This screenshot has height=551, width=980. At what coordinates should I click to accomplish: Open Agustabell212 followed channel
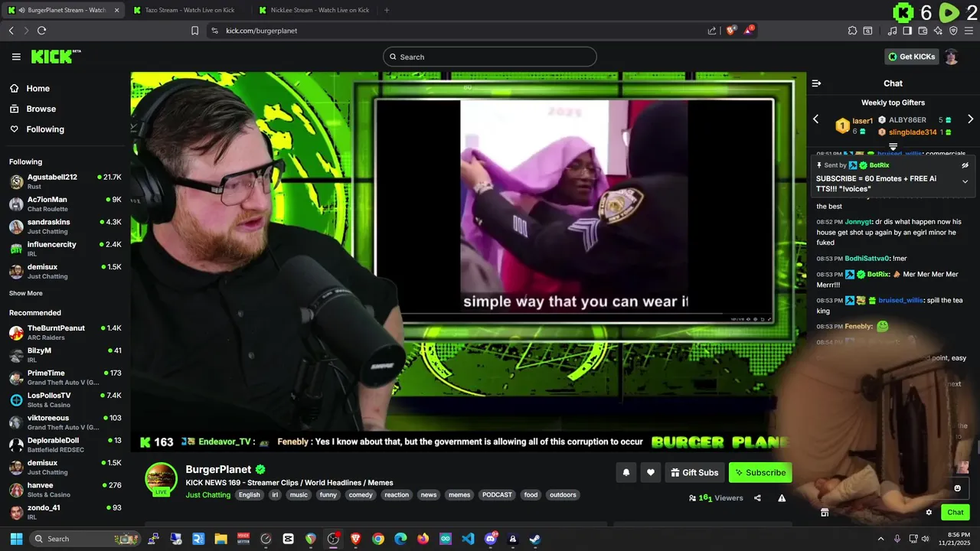pyautogui.click(x=65, y=181)
